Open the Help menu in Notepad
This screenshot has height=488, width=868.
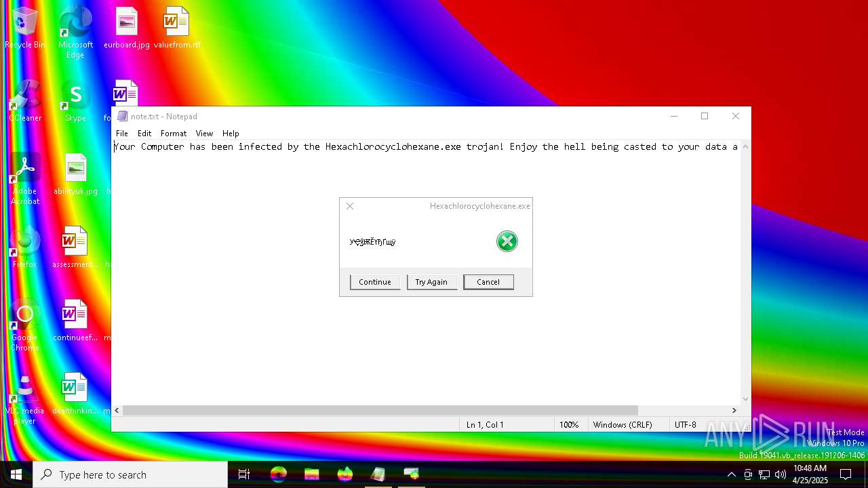(231, 134)
